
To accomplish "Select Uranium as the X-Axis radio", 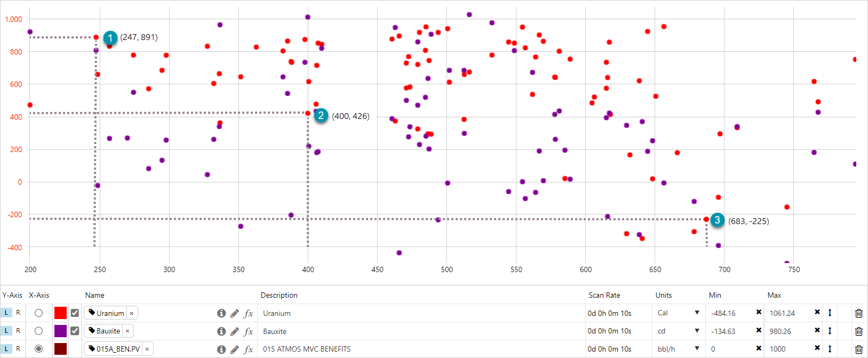I will [x=38, y=313].
